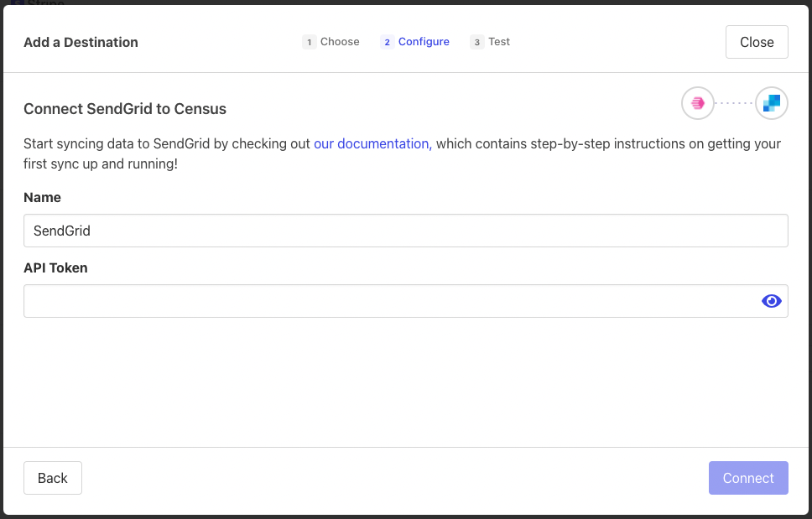Close the Add a Destination dialog
Viewport: 812px width, 519px height.
(x=757, y=42)
